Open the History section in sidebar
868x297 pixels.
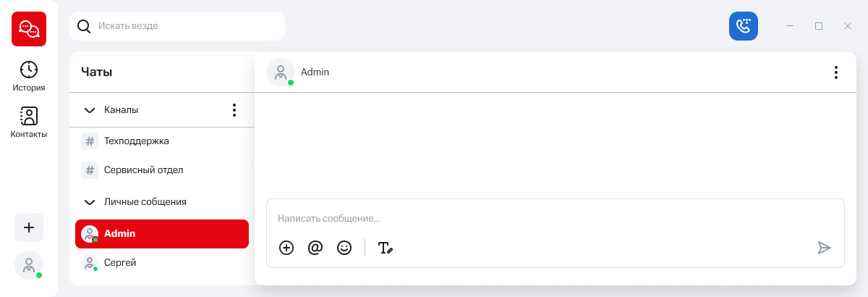(29, 76)
